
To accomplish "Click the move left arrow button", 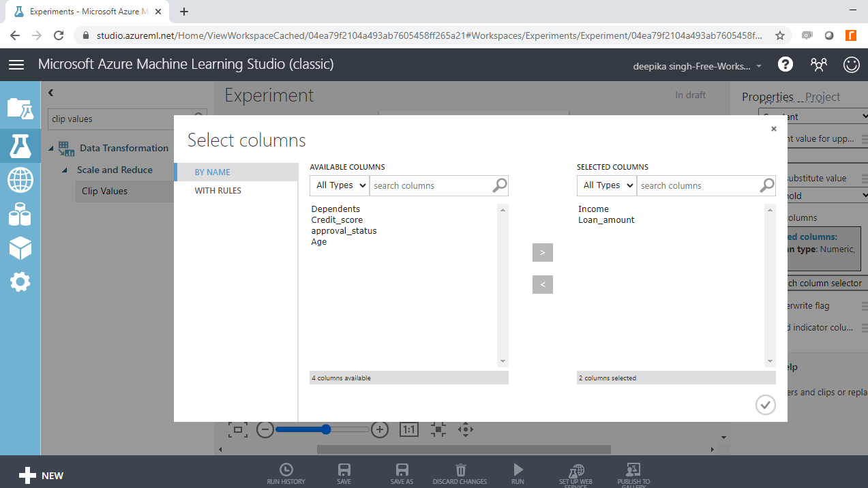I will click(543, 284).
